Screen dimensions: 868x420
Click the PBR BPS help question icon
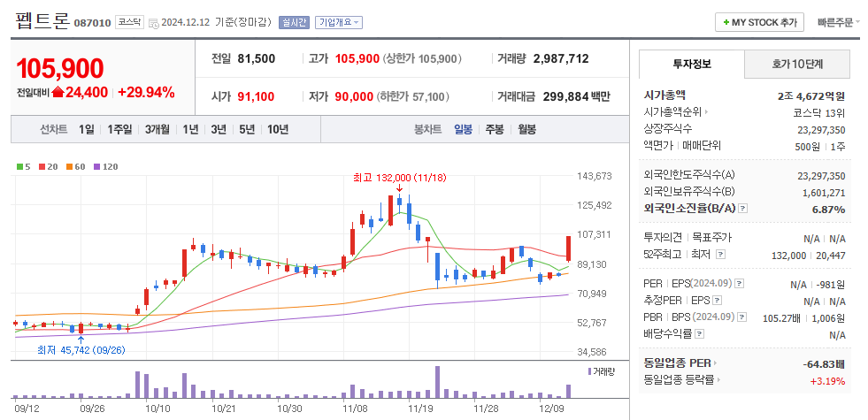[x=741, y=317]
